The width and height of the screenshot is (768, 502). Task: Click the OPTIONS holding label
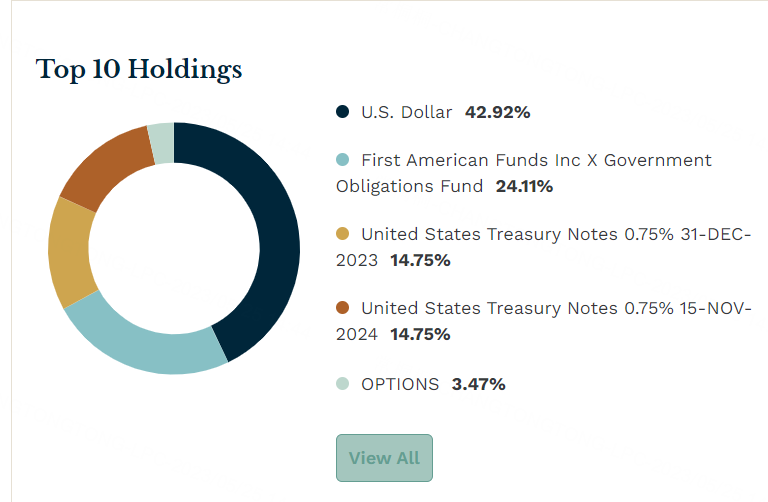[400, 384]
